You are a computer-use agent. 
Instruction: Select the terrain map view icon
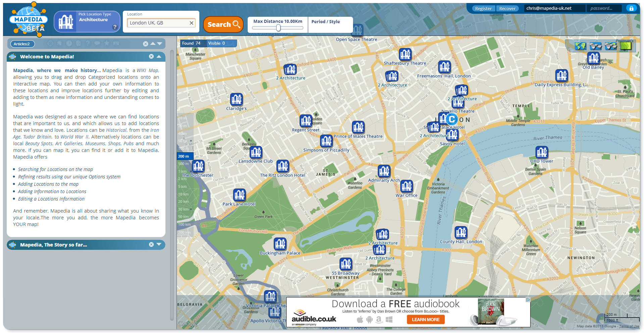tap(626, 46)
